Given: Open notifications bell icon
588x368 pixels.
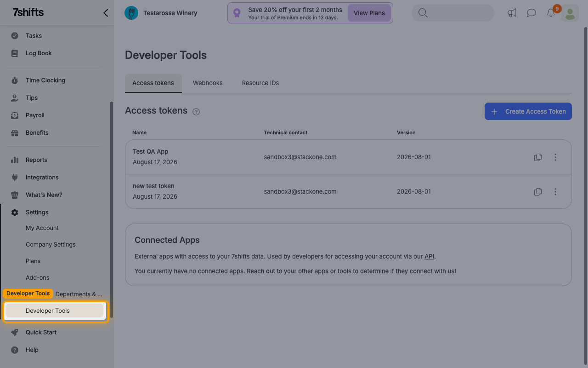Looking at the screenshot, I should click(x=551, y=13).
